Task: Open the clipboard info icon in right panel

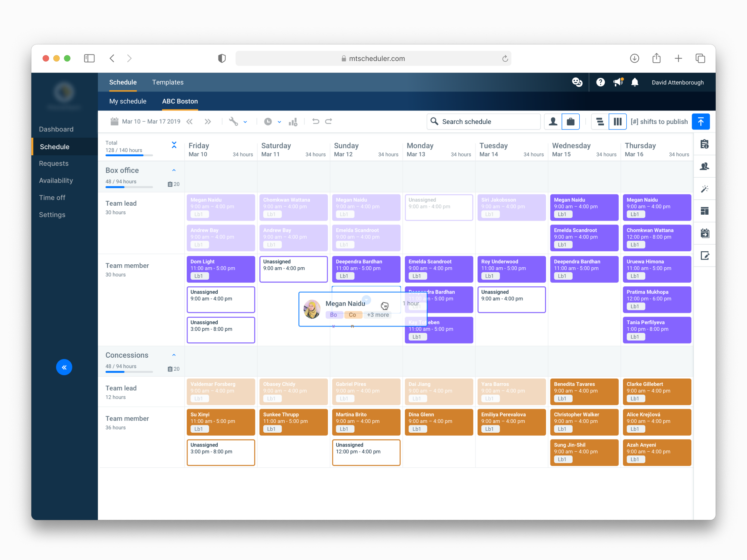Action: point(705,144)
